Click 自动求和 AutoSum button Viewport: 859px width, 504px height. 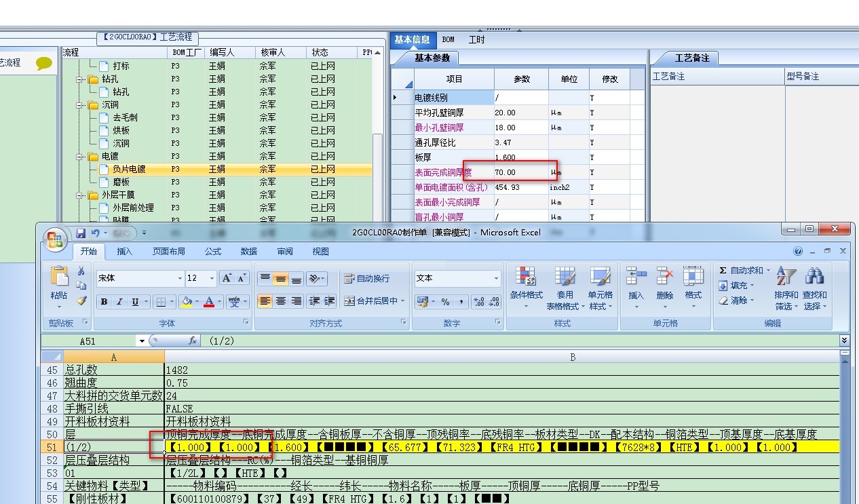(x=744, y=271)
